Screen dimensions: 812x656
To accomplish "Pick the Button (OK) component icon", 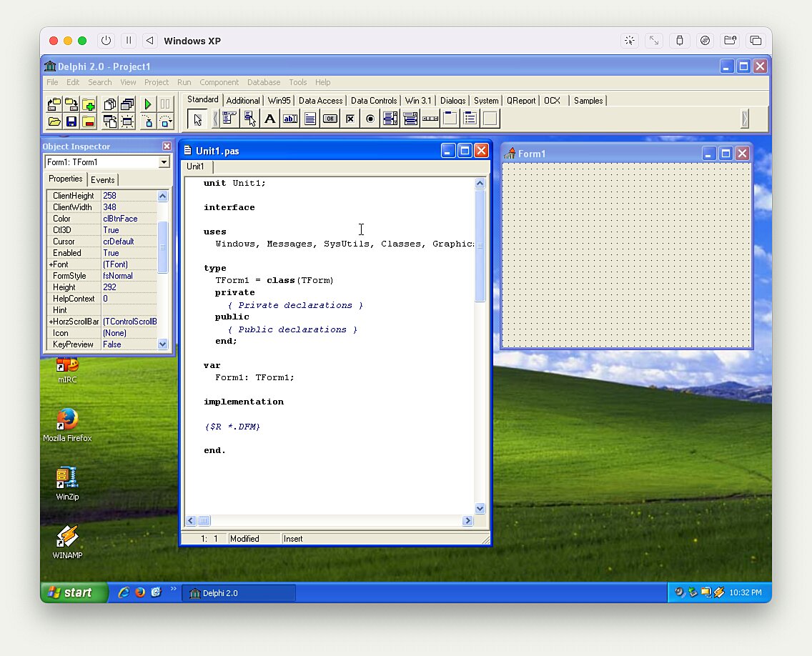I will (330, 119).
